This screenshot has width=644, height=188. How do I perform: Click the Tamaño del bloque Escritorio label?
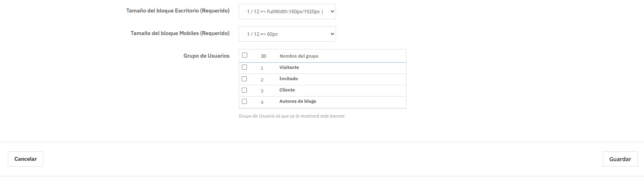tap(178, 11)
